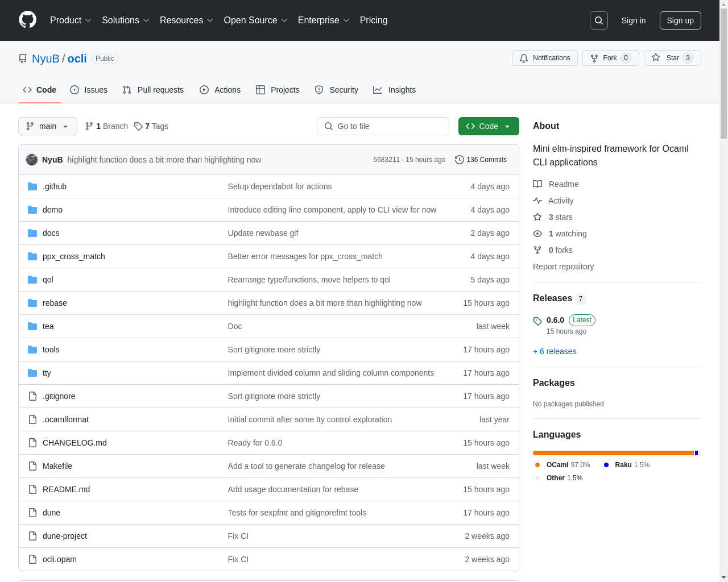
Task: Click the commit history clock icon
Action: [460, 160]
